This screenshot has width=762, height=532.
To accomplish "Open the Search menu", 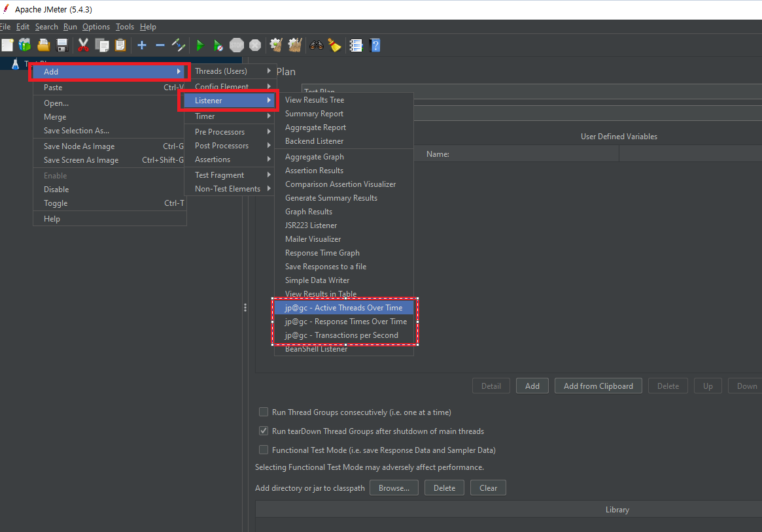I will coord(46,27).
